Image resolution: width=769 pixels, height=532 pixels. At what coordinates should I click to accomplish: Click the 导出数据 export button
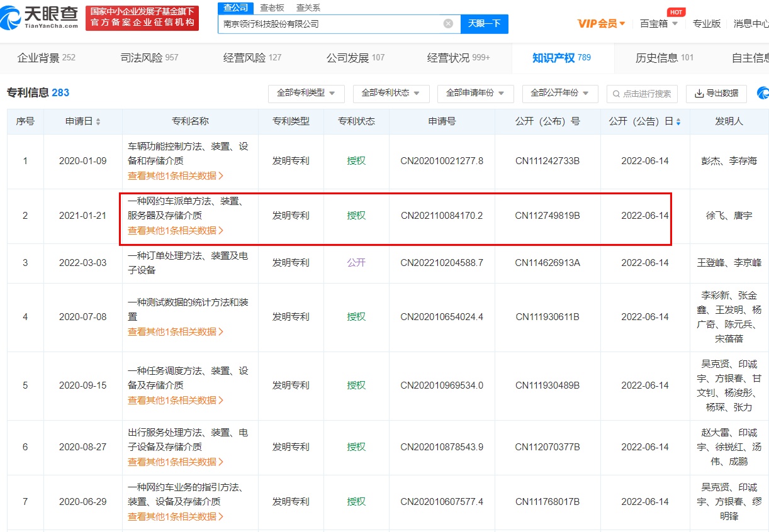click(716, 93)
